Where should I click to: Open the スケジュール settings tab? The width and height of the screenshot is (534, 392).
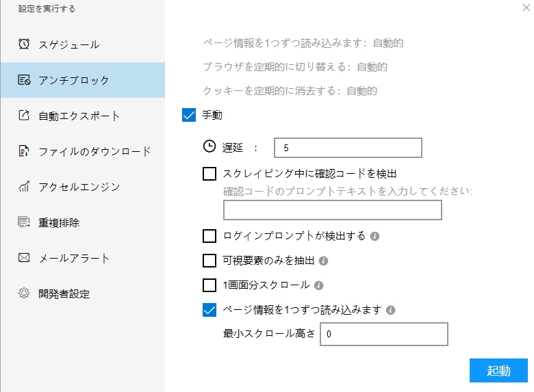coord(68,44)
